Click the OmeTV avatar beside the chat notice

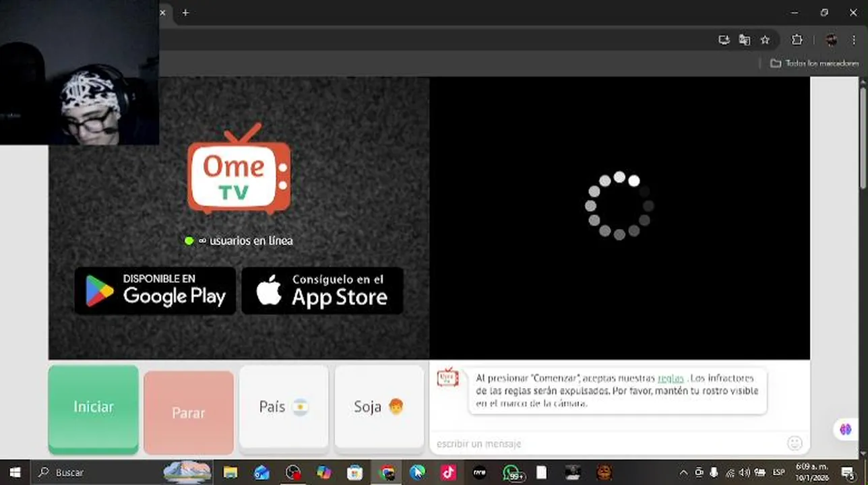(x=447, y=378)
